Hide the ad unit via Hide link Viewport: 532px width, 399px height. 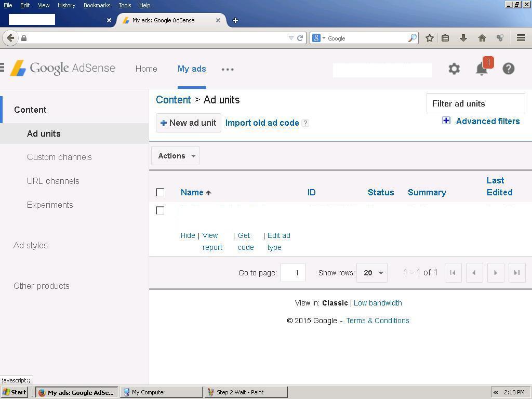click(x=188, y=235)
